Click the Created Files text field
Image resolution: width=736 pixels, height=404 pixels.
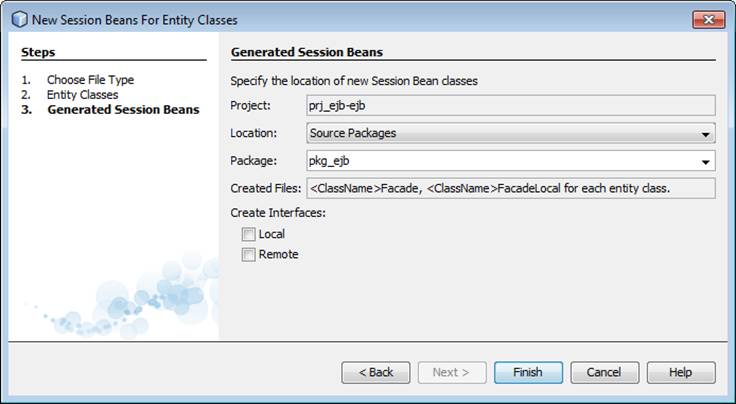click(x=510, y=188)
